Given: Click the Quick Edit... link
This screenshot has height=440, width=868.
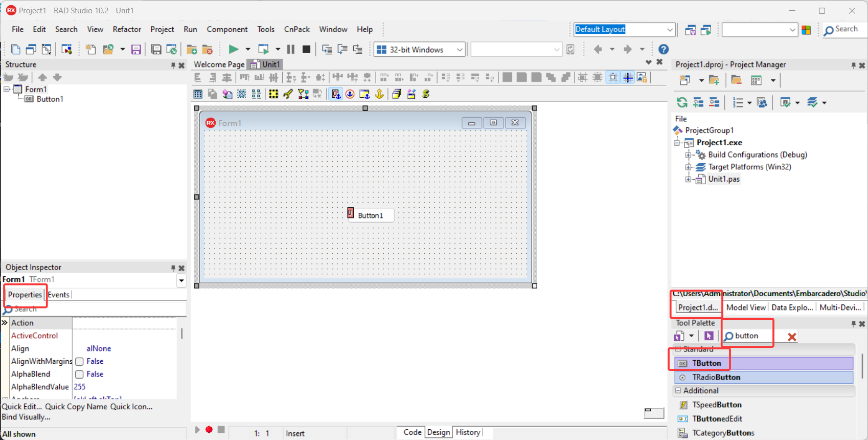Looking at the screenshot, I should click(21, 407).
